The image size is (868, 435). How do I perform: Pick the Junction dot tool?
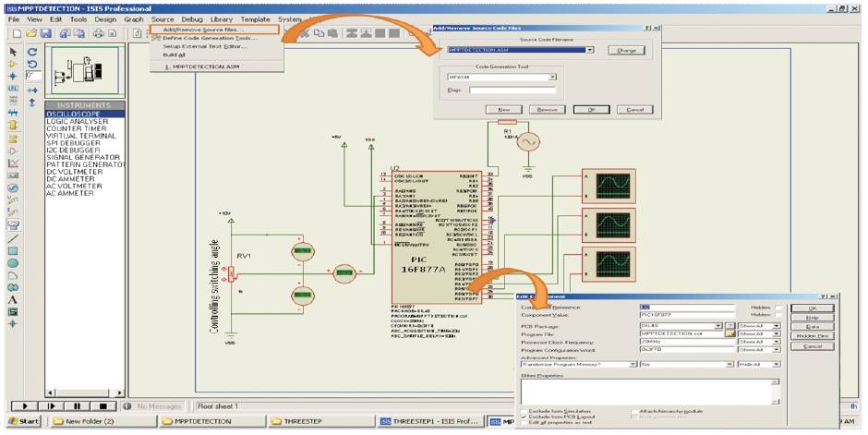coord(13,77)
